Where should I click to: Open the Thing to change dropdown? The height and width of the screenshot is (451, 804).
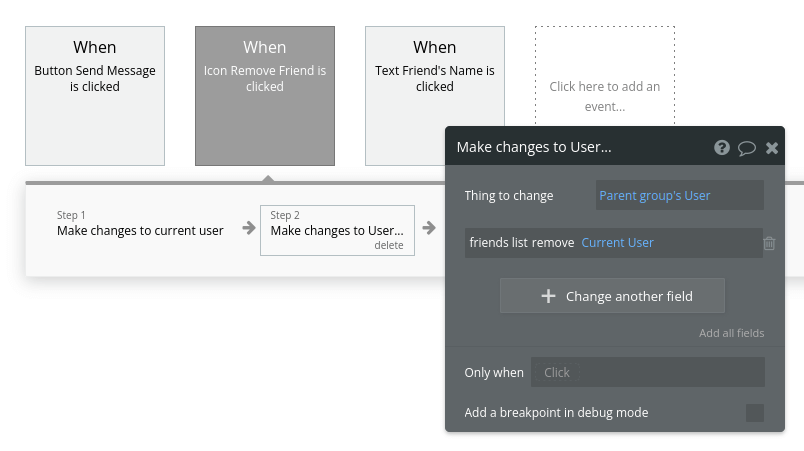[x=679, y=195]
